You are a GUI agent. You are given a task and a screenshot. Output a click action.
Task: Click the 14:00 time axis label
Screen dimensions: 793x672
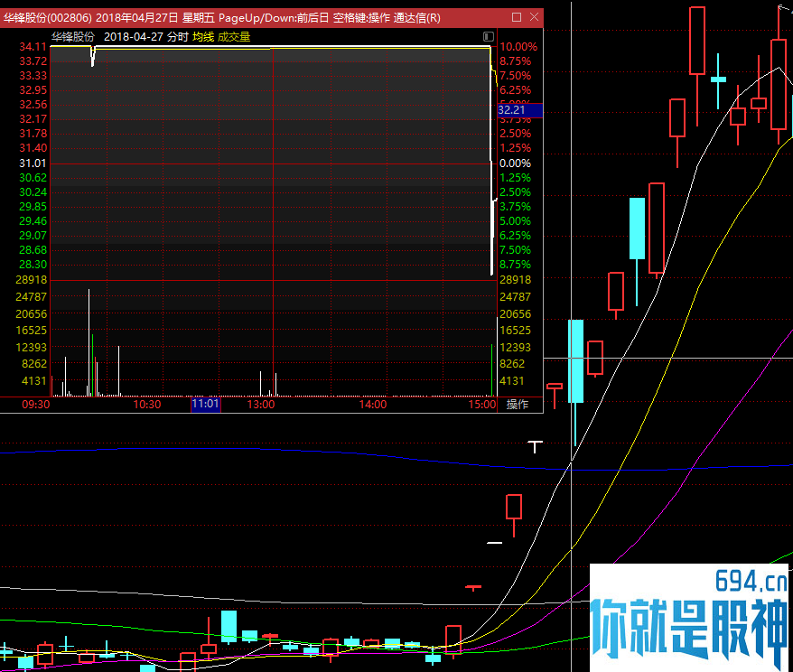click(x=373, y=404)
